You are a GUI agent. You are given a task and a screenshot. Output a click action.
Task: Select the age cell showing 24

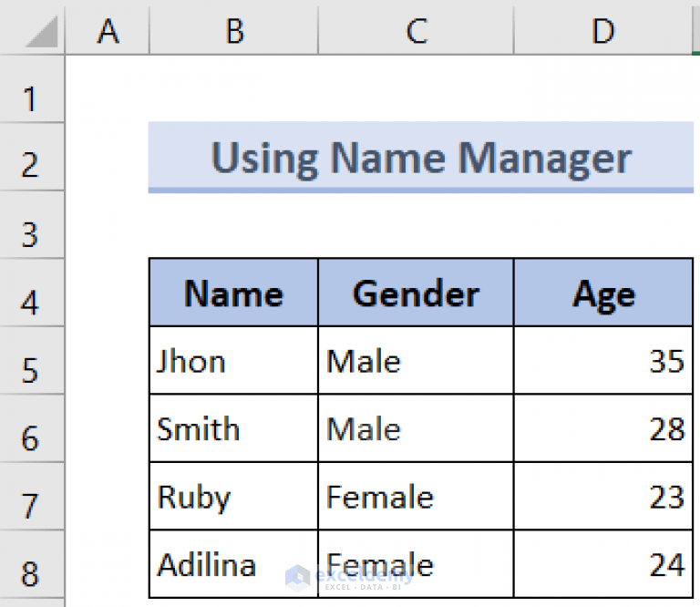(x=603, y=564)
